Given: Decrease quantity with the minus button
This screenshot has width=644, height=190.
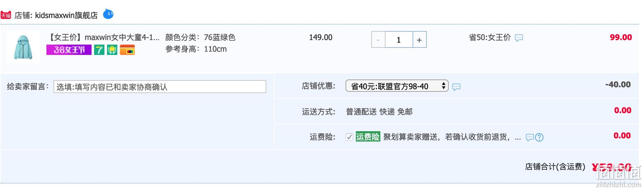Looking at the screenshot, I should point(378,40).
